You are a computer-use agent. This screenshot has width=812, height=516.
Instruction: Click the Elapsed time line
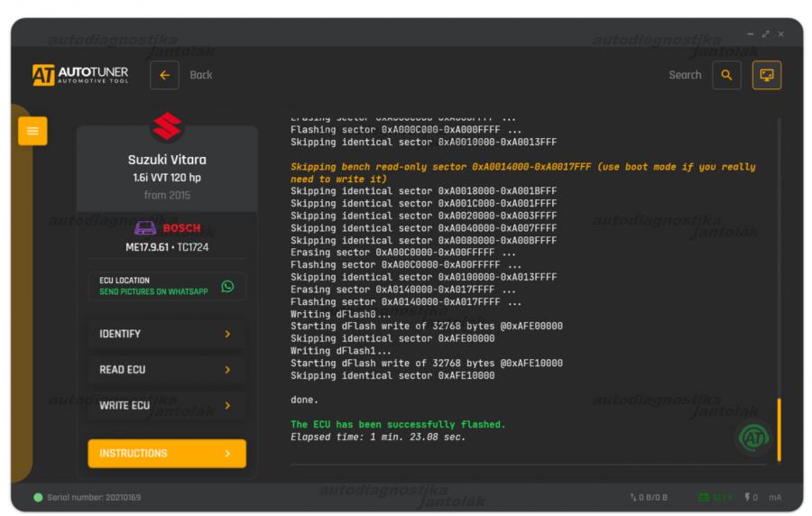click(x=378, y=437)
